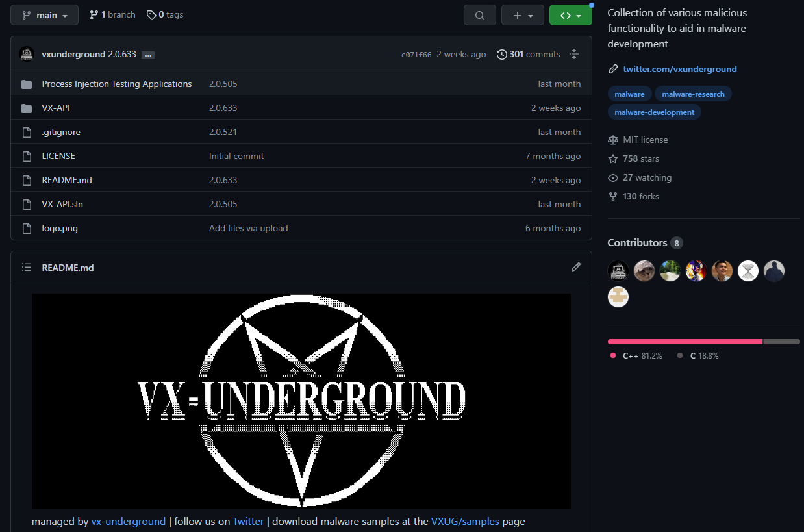Image resolution: width=804 pixels, height=532 pixels.
Task: Click the gray C language bar segment
Action: tap(782, 342)
